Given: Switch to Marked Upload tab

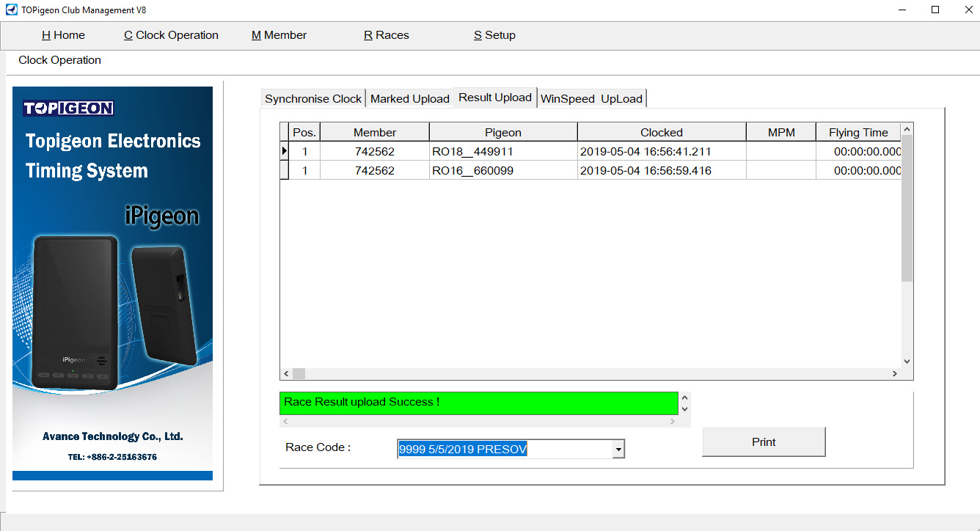Looking at the screenshot, I should pos(409,99).
